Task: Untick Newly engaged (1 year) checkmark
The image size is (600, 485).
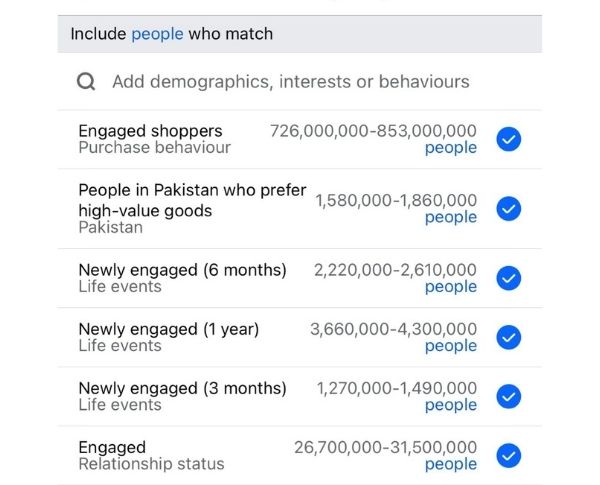Action: point(509,337)
